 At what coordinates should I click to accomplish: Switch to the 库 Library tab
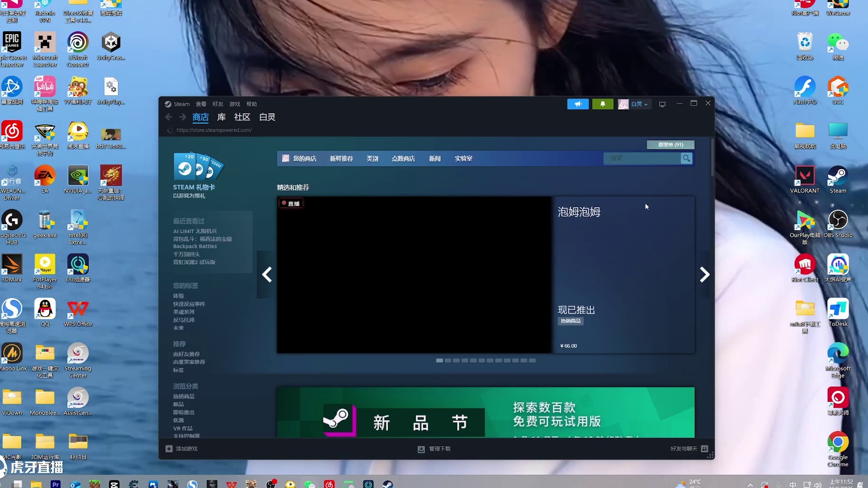tap(221, 117)
